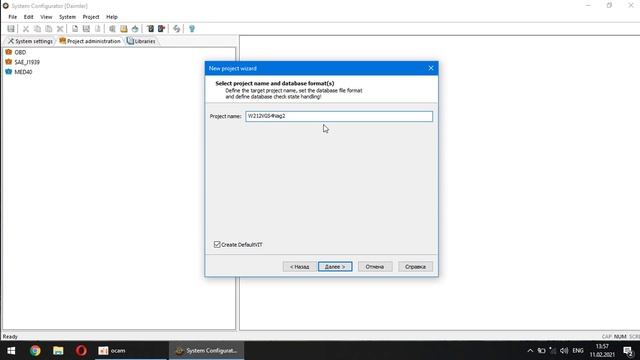Open File Explorer from taskbar
The width and height of the screenshot is (640, 360).
58,351
